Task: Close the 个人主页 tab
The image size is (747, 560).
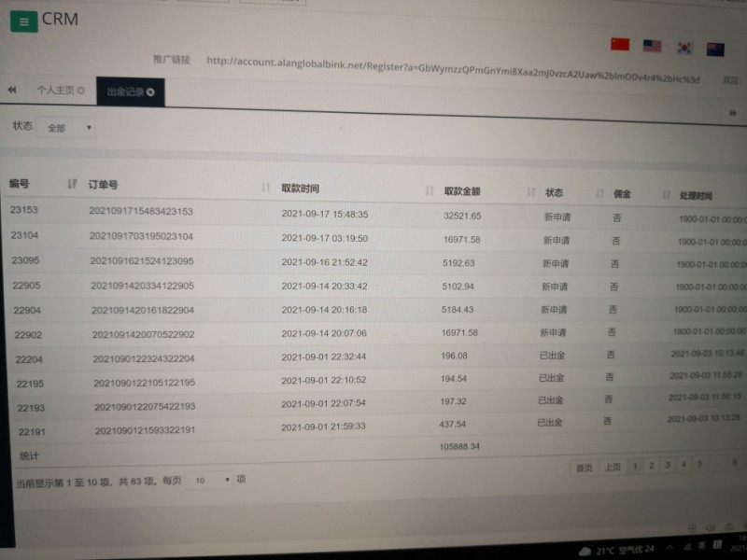Action: click(x=81, y=90)
